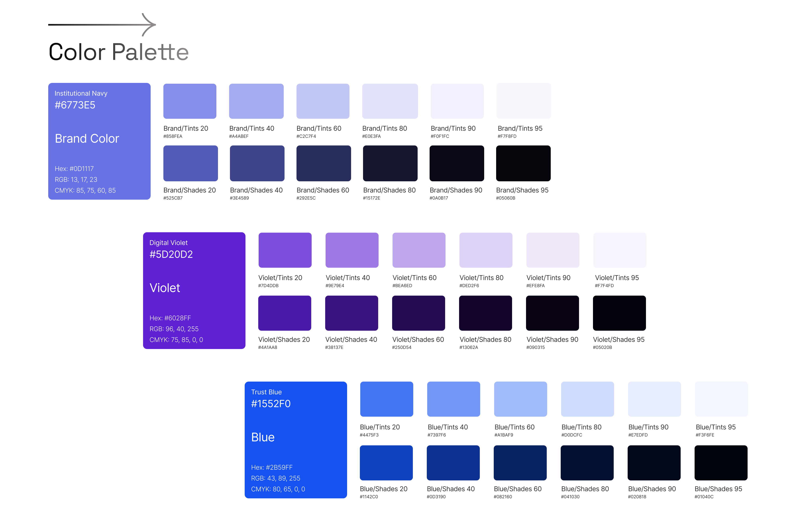Click the Violet/Shades 90 swatch
The width and height of the screenshot is (797, 532).
click(552, 313)
